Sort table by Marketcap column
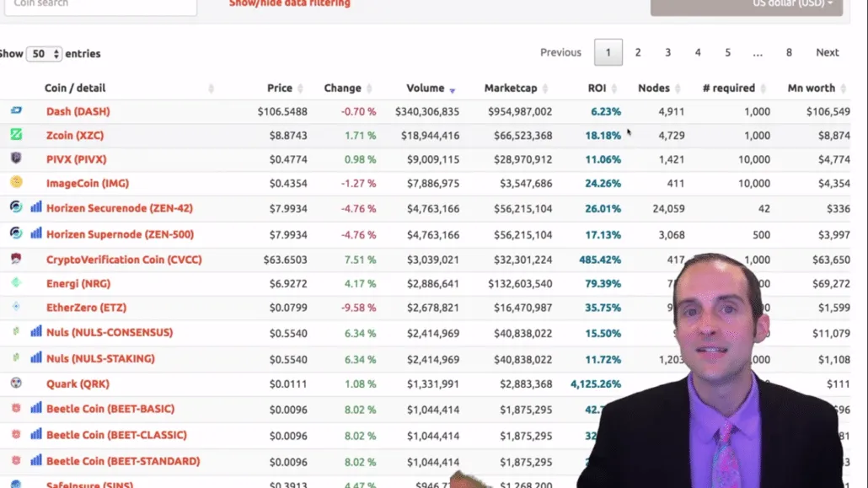The height and width of the screenshot is (488, 868). tap(511, 88)
